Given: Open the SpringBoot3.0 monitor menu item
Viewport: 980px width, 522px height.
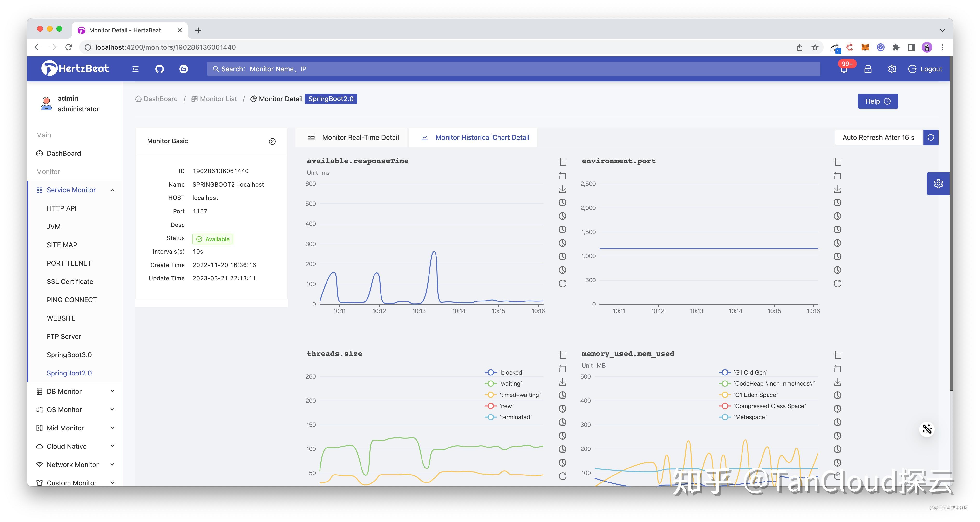Looking at the screenshot, I should pyautogui.click(x=69, y=354).
